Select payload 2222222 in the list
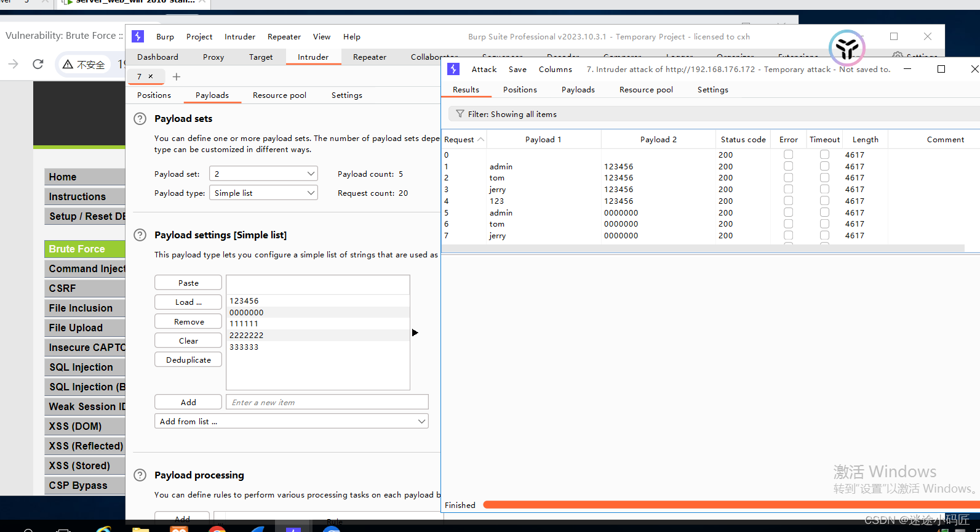The height and width of the screenshot is (532, 980). pos(317,336)
